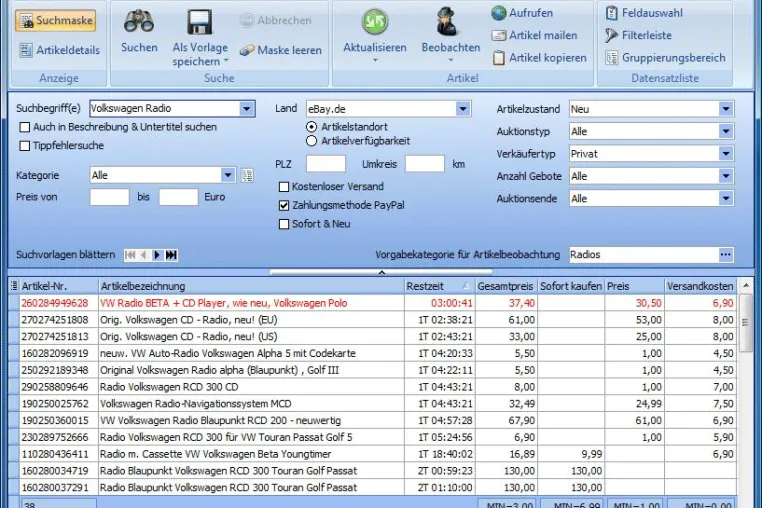Sort by Restzeit column header
Image resolution: width=762 pixels, height=508 pixels.
click(439, 286)
